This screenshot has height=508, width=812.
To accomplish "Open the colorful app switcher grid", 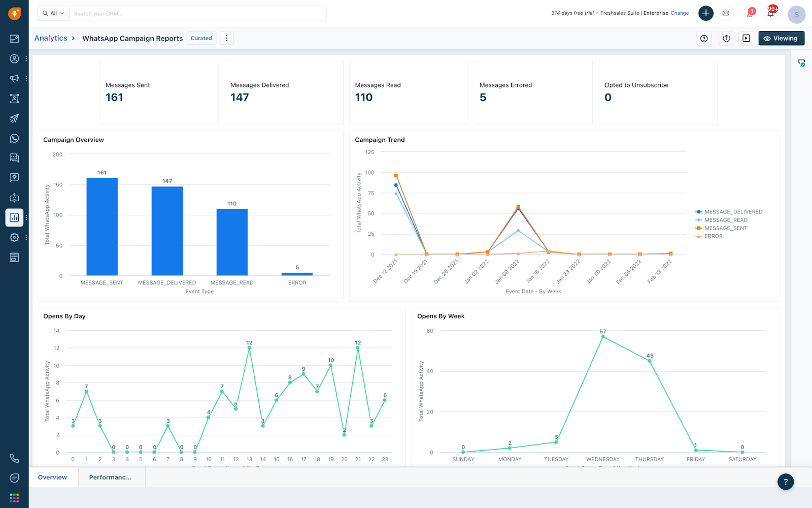I will (14, 498).
